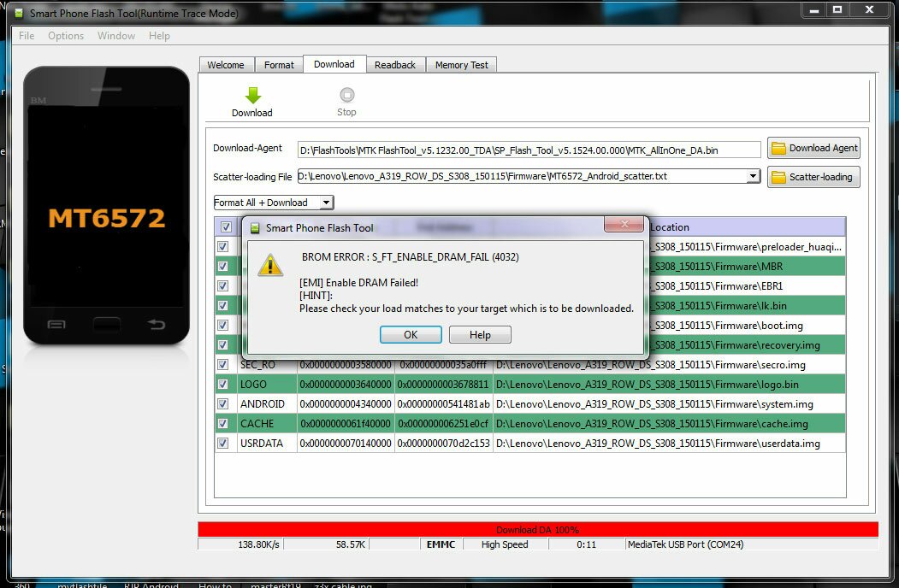Open the Window menu
The image size is (899, 588).
click(x=116, y=36)
